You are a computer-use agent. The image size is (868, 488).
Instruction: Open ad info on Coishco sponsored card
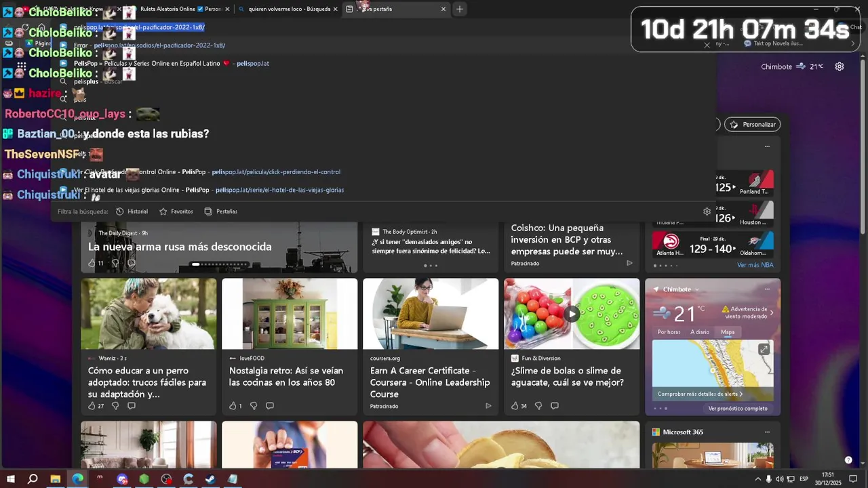[629, 263]
